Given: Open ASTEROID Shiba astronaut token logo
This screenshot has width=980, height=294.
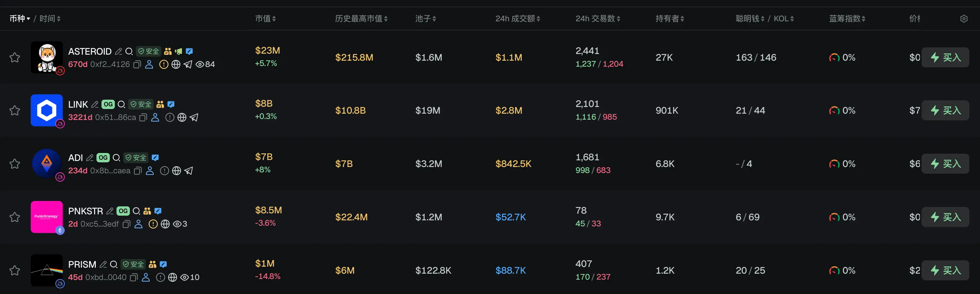Looking at the screenshot, I should tap(47, 57).
